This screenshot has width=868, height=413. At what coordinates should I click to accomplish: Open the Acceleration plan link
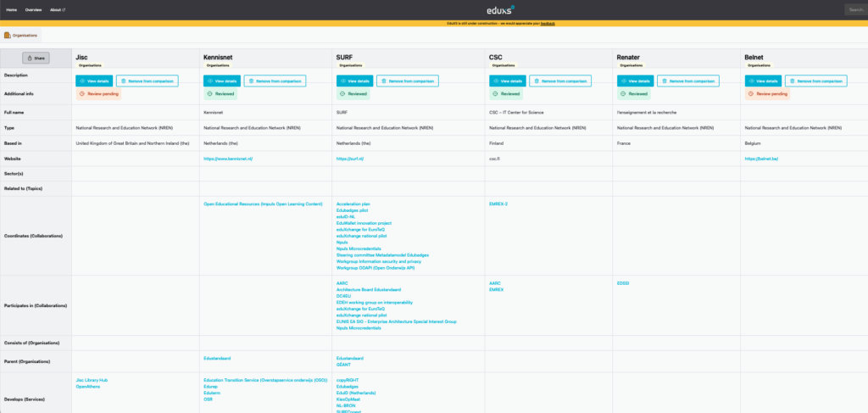353,204
